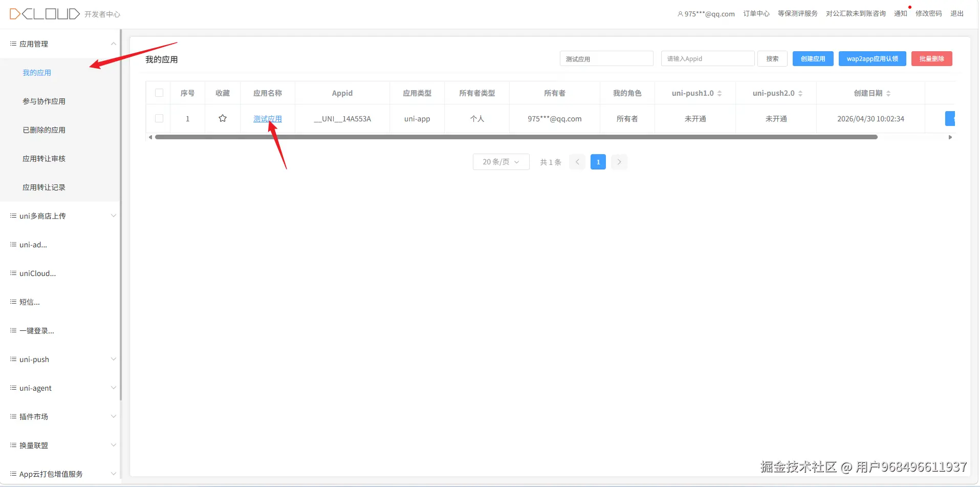Click the 请输入Appid input field
Image resolution: width=980 pixels, height=487 pixels.
[x=707, y=58]
